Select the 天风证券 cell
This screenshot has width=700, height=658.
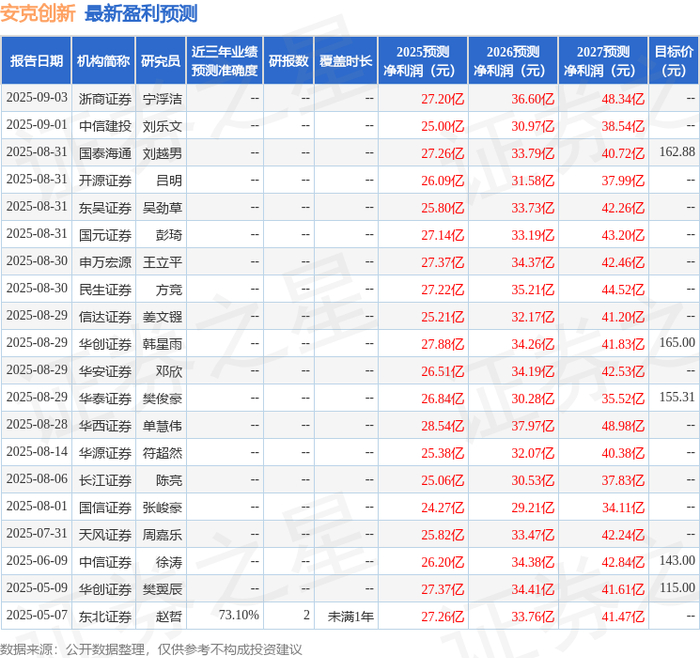105,535
